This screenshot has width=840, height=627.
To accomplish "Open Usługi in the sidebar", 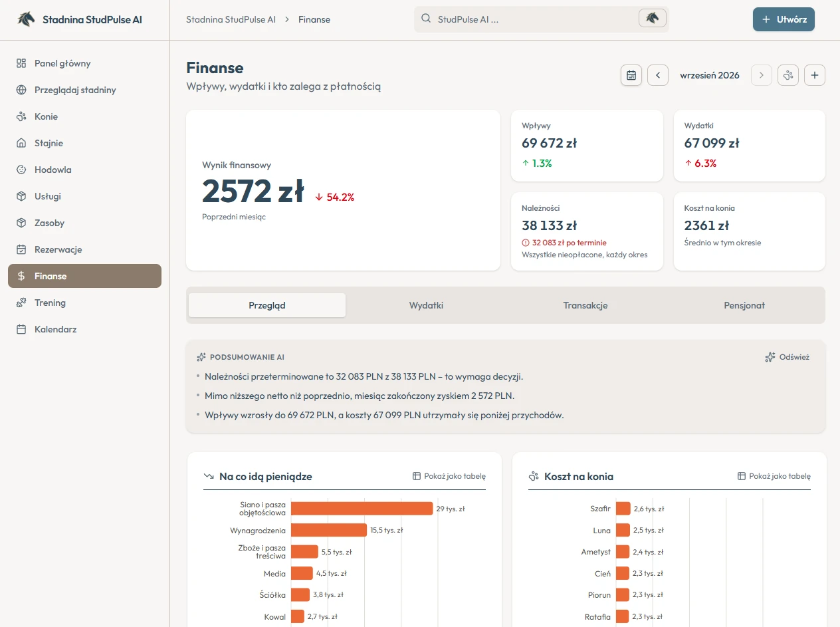I will 84,196.
